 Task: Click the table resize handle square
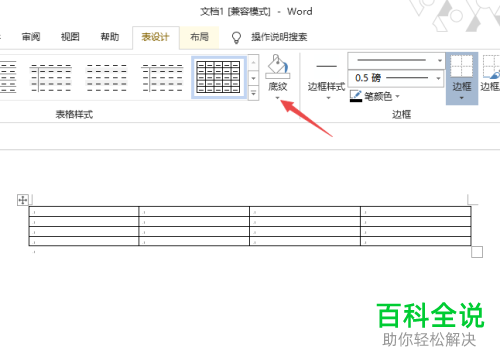tap(477, 252)
